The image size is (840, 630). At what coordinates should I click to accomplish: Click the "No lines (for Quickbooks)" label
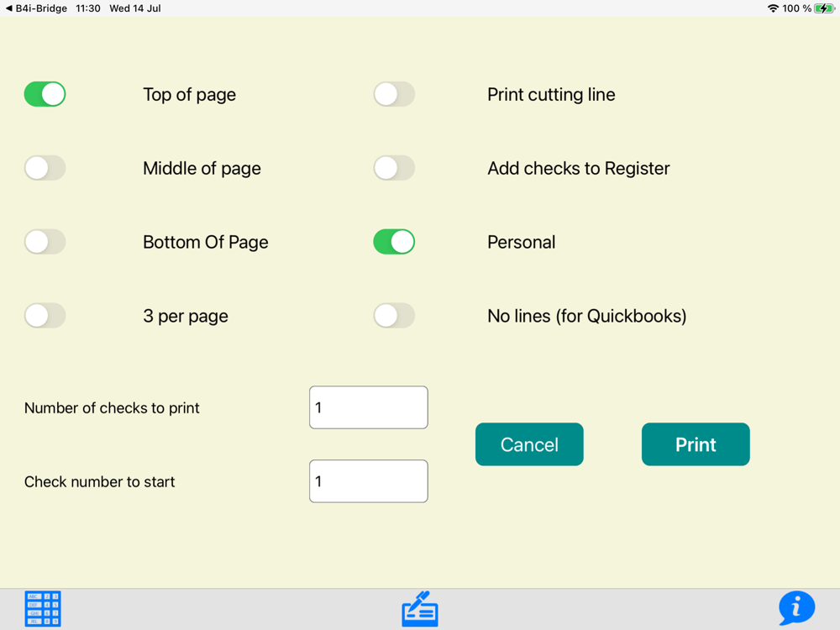click(587, 316)
